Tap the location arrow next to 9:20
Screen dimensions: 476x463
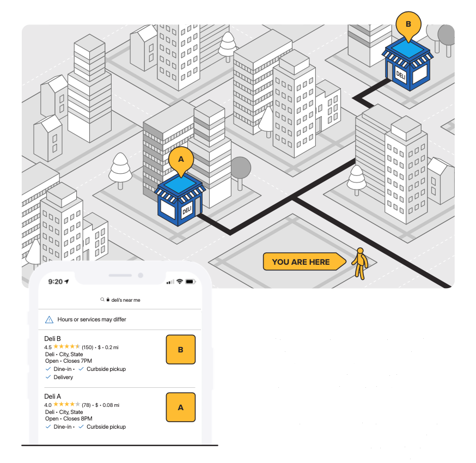(67, 282)
